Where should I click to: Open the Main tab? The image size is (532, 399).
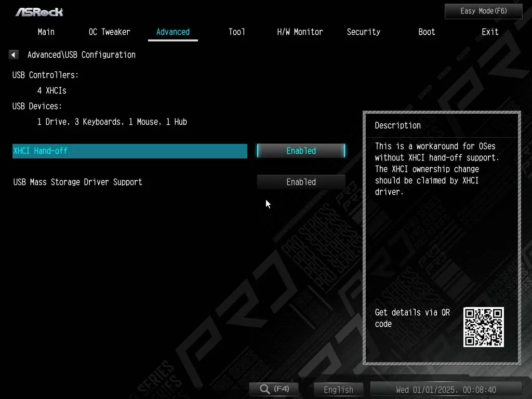click(46, 32)
